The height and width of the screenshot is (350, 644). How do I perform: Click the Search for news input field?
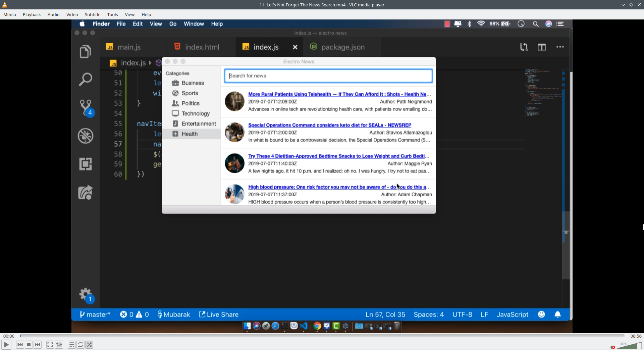tap(328, 76)
